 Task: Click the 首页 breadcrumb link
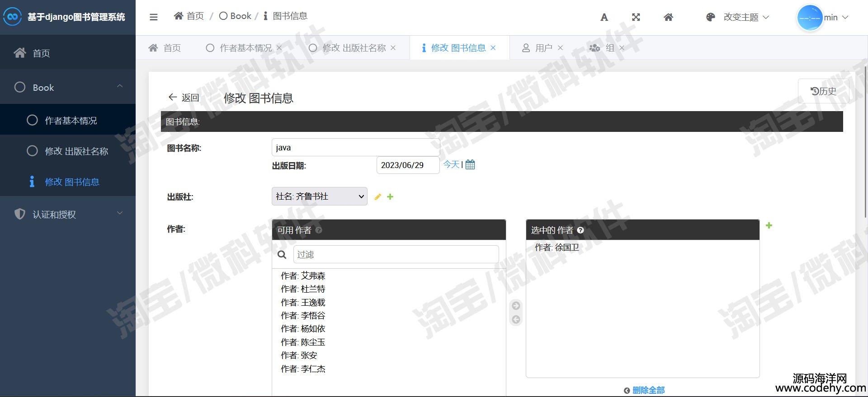(x=189, y=16)
